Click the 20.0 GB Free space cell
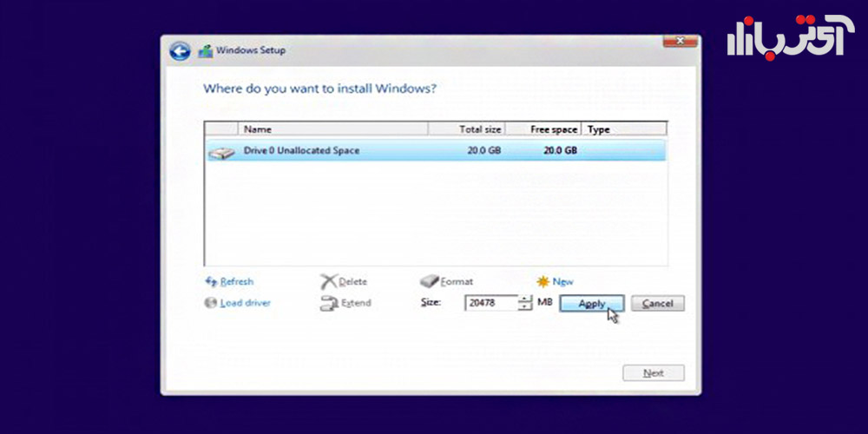Screen dimensions: 868x434 560,150
